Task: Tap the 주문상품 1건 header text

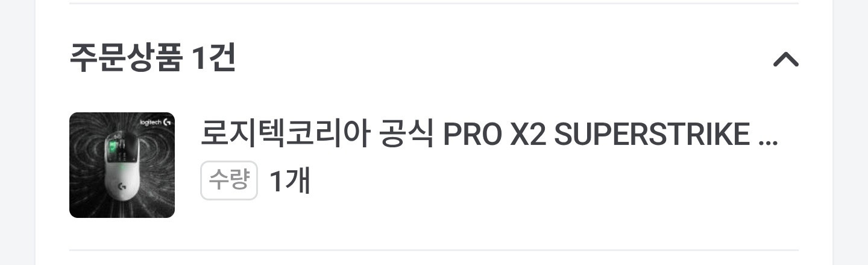Action: pyautogui.click(x=153, y=59)
